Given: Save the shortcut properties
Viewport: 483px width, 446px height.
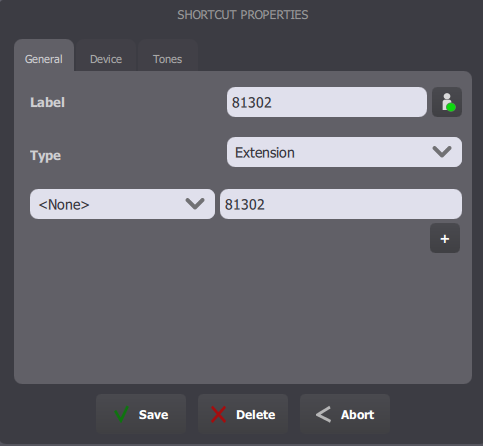Looking at the screenshot, I should click(141, 414).
